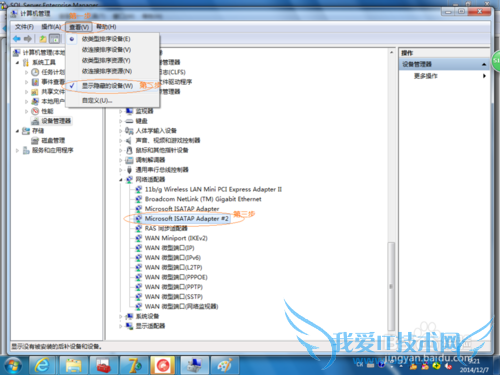
Task: Select WAN 微型端口(L2TP) device
Action: 173,267
